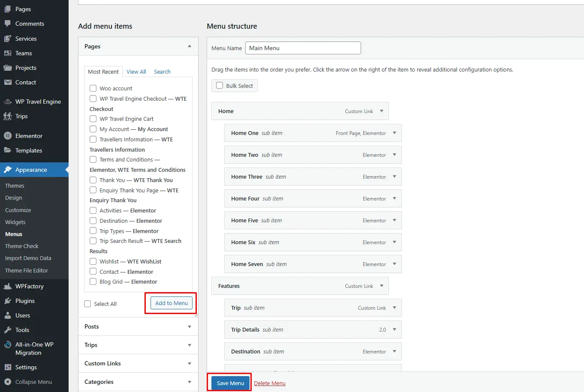Screen dimensions: 584x392
Task: Click the Contact envelope icon
Action: pos(8,82)
